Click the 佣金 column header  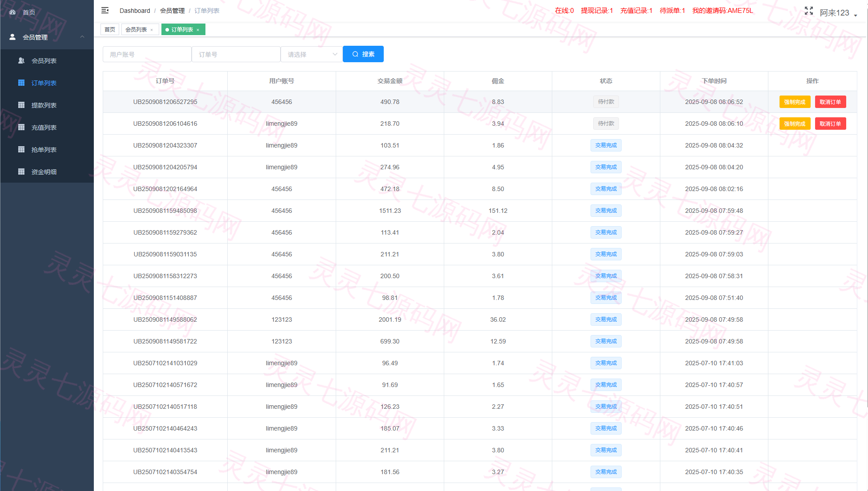498,81
